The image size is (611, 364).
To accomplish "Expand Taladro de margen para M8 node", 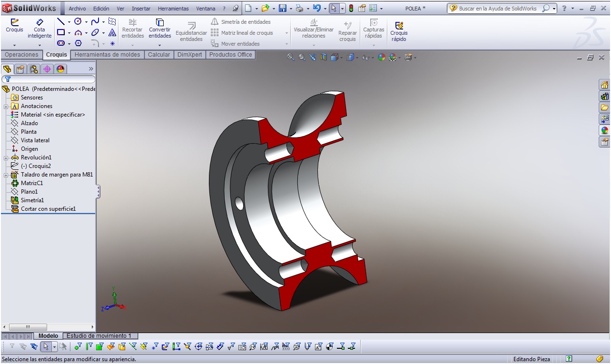I will click(x=6, y=175).
